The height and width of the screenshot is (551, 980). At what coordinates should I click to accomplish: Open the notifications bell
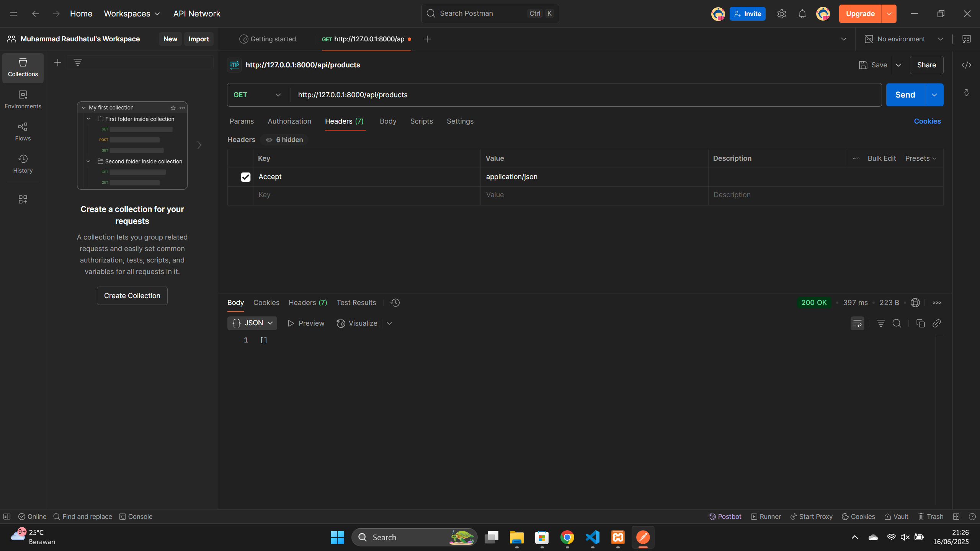coord(802,14)
